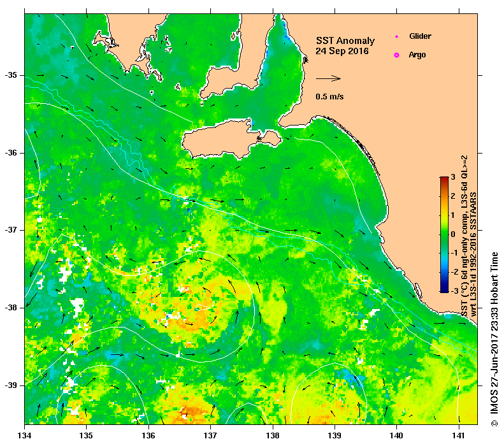
Task: Click the -36 latitude axis label
Action: pyautogui.click(x=11, y=153)
